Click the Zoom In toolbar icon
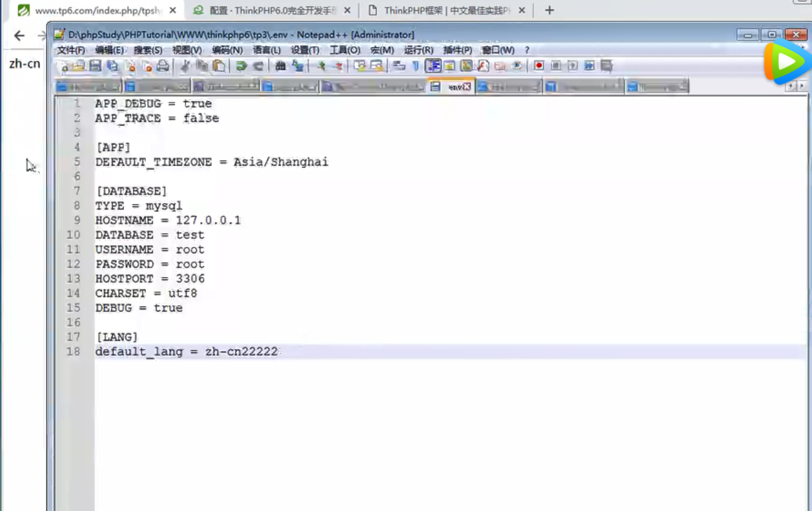Image resolution: width=812 pixels, height=511 pixels. click(x=321, y=66)
